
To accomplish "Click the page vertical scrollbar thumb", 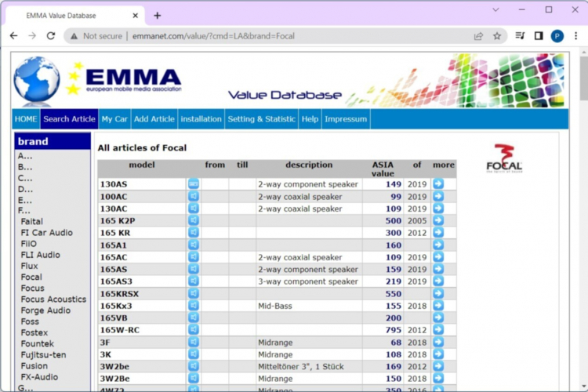I will [584, 78].
